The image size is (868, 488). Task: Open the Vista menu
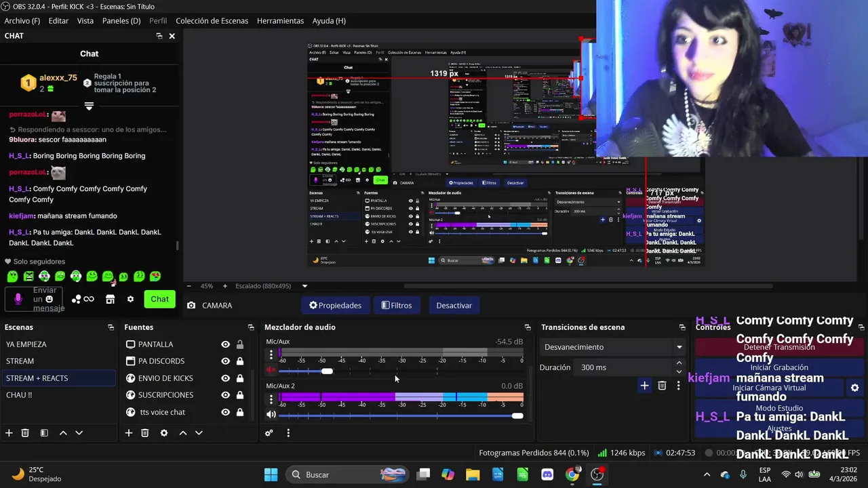tap(85, 21)
